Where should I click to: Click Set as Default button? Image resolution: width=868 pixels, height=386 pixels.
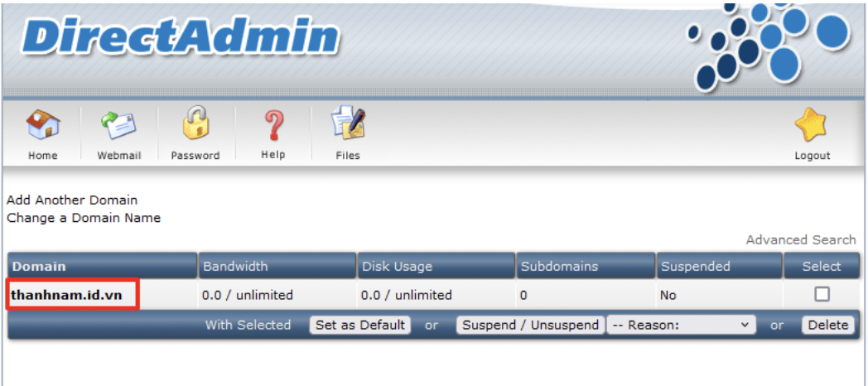[x=360, y=325]
